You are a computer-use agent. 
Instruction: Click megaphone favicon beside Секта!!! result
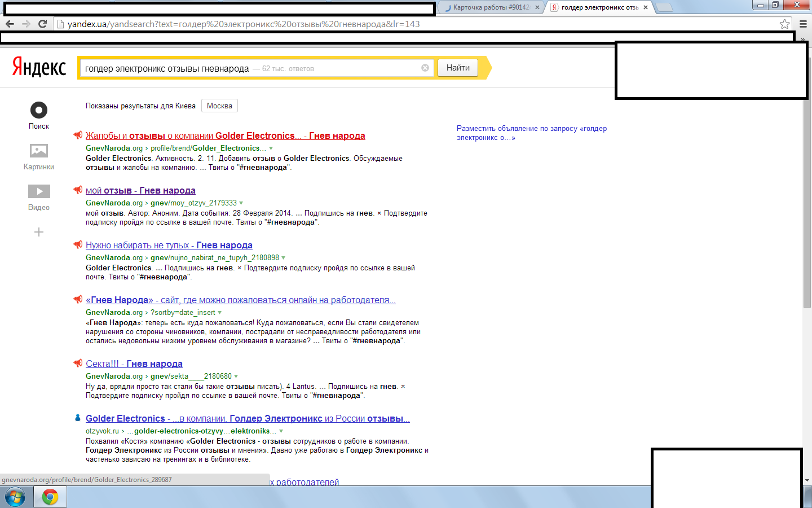tap(78, 363)
